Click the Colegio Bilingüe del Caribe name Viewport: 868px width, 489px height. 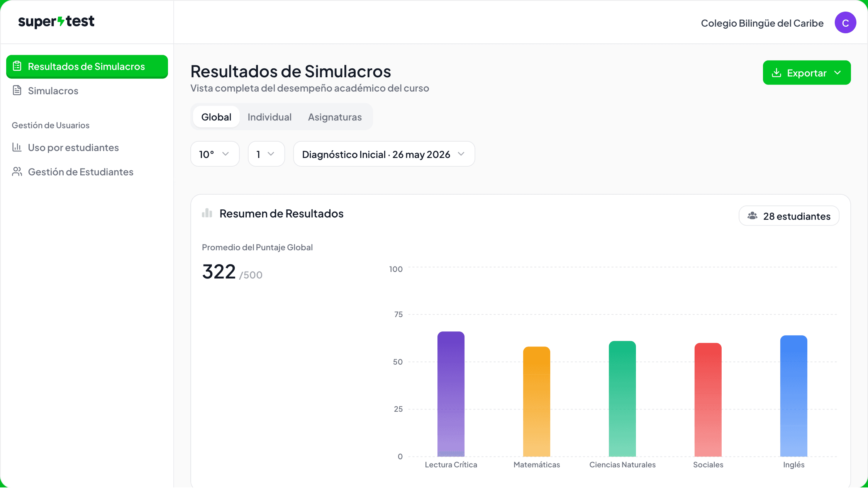pos(762,23)
